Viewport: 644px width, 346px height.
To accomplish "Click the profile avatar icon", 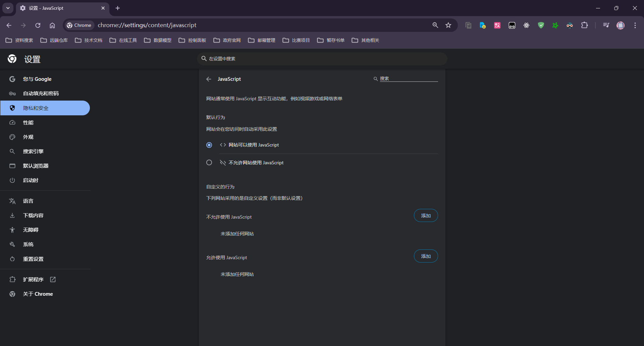I will (x=620, y=25).
